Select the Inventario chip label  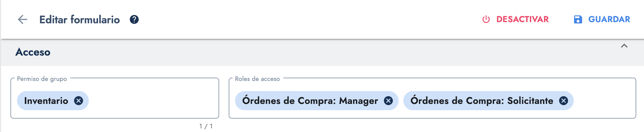(46, 101)
